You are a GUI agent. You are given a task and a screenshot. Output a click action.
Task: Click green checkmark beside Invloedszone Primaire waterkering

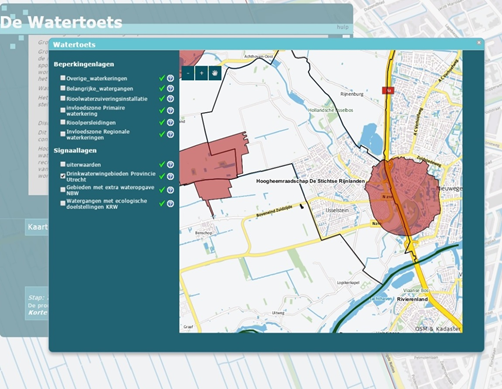pos(162,110)
